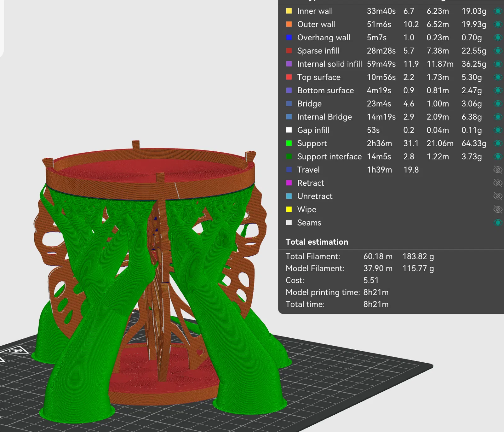Click the blue Overhang wall color swatch

[289, 38]
